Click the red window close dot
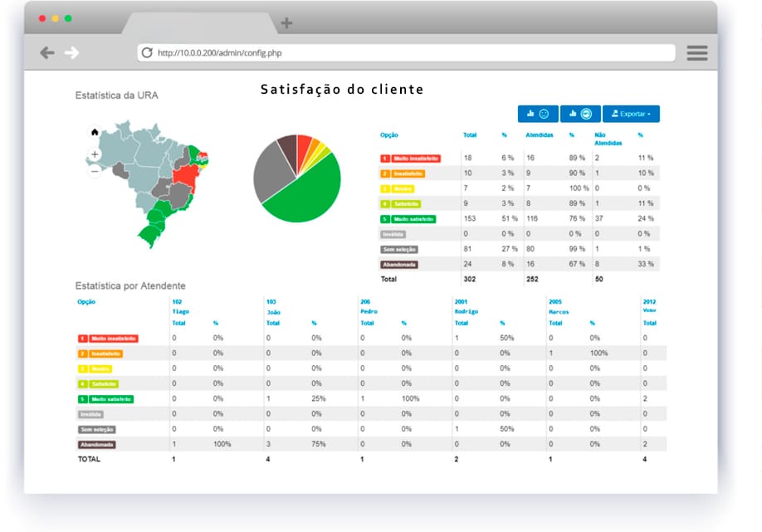Viewport: 762px width, 532px height. tap(42, 18)
